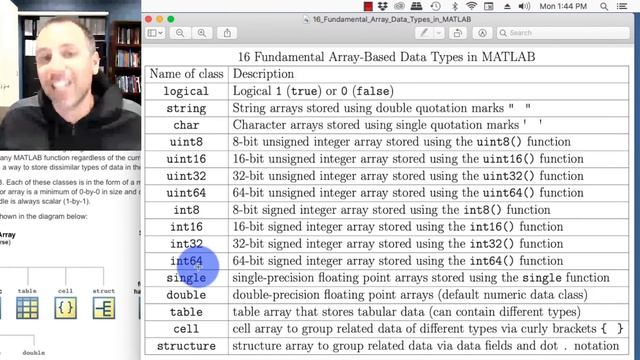Click the 'structure array to group related data' description
This screenshot has height=360, width=640.
[425, 346]
